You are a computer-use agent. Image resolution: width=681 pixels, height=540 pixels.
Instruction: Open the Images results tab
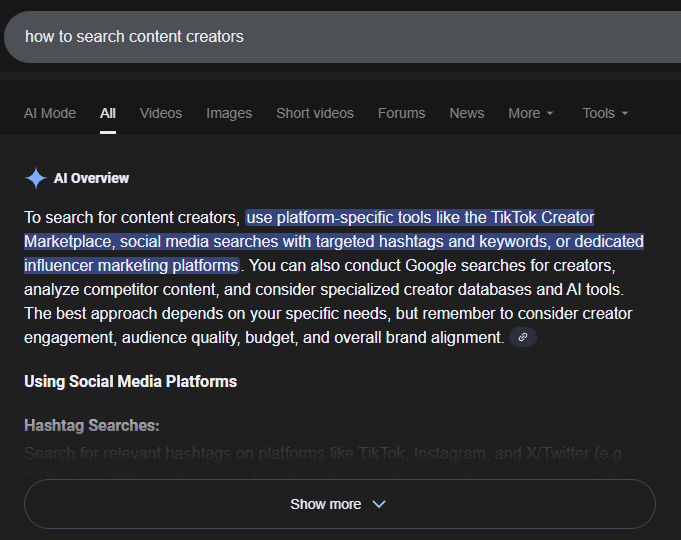tap(229, 113)
